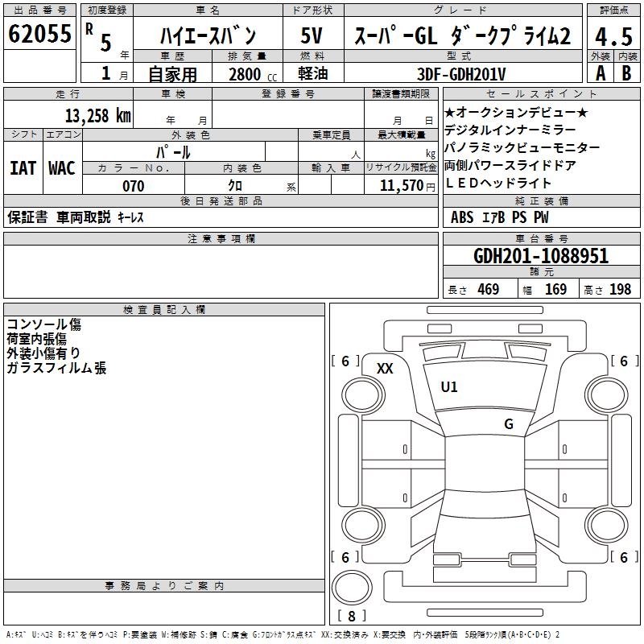Click the rear-left wheel circle on diagram
The image size is (644, 644).
pyautogui.click(x=363, y=525)
